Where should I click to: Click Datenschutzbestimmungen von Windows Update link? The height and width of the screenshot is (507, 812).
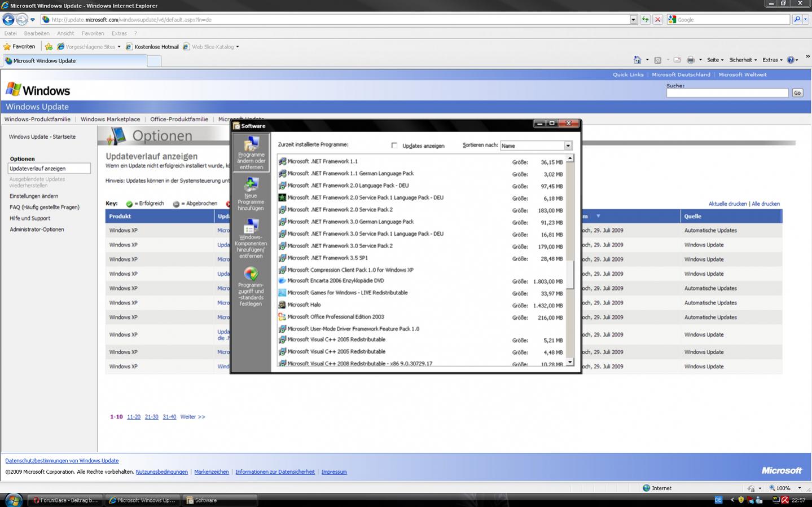click(62, 461)
